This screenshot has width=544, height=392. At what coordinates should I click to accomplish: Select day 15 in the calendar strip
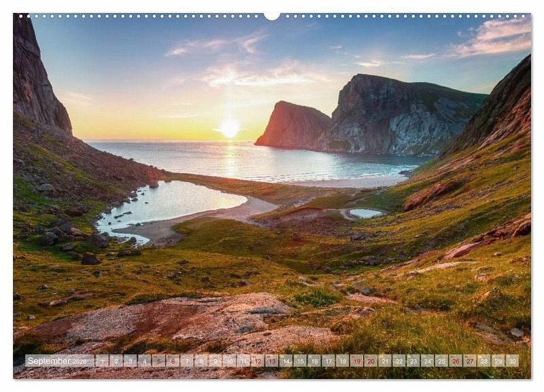click(300, 361)
